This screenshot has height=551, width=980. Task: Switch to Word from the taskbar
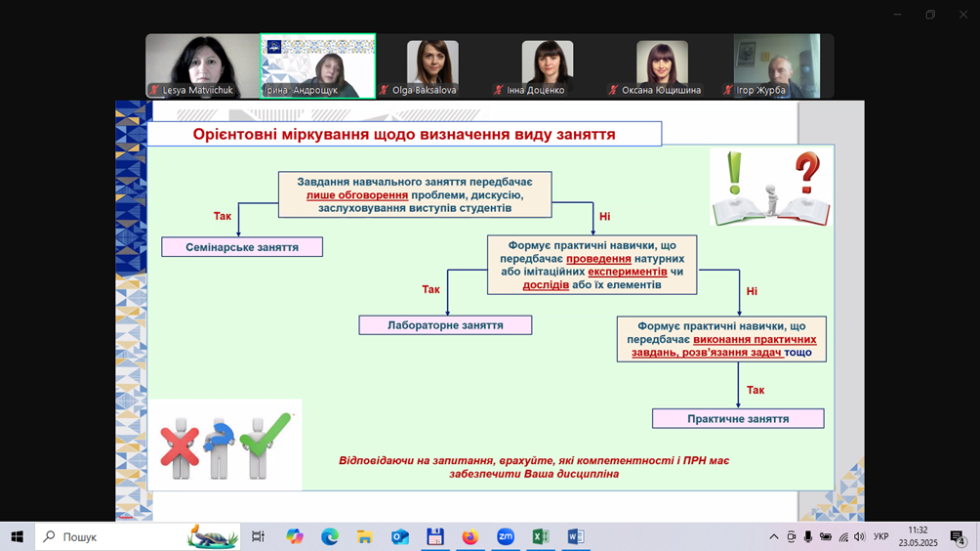tap(576, 536)
